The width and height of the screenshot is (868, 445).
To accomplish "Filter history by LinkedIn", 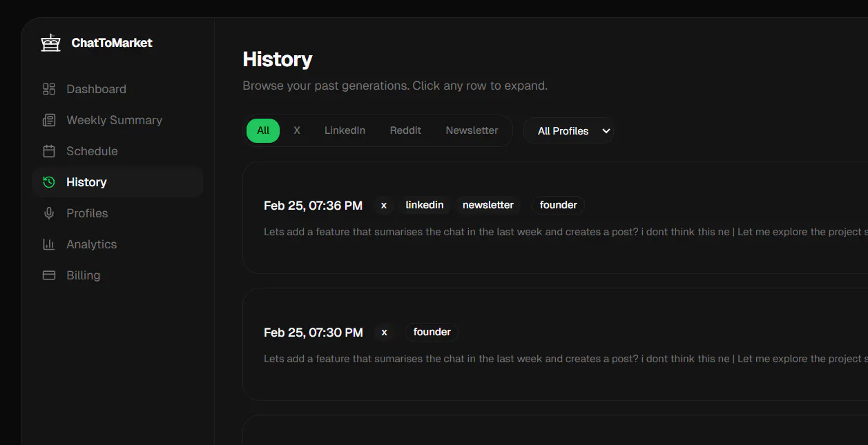I will (345, 130).
